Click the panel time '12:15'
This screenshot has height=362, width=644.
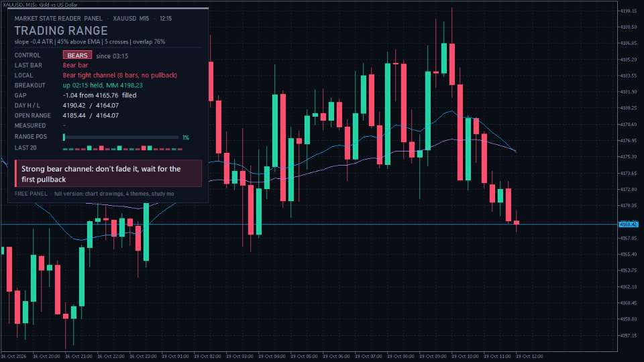(166, 19)
